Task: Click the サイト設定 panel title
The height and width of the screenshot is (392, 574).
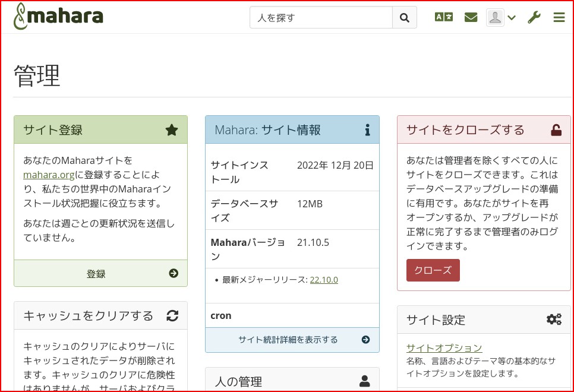Action: [436, 320]
